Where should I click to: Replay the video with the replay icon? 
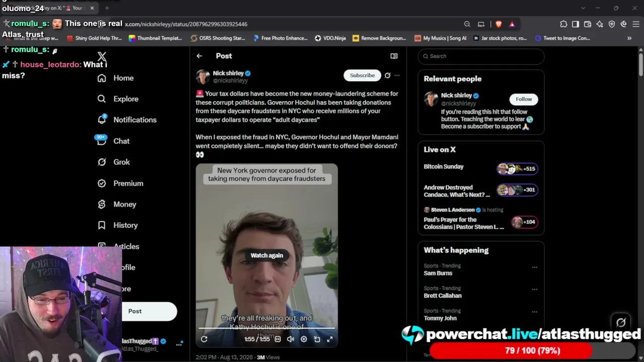[204, 339]
